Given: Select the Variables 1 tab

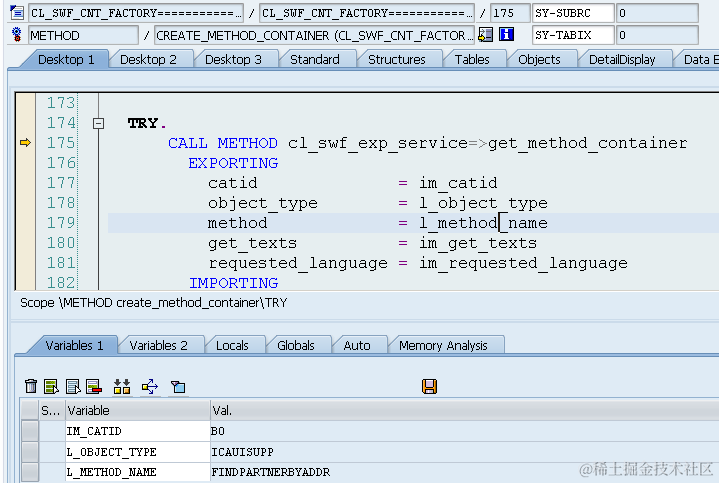Looking at the screenshot, I should [74, 345].
